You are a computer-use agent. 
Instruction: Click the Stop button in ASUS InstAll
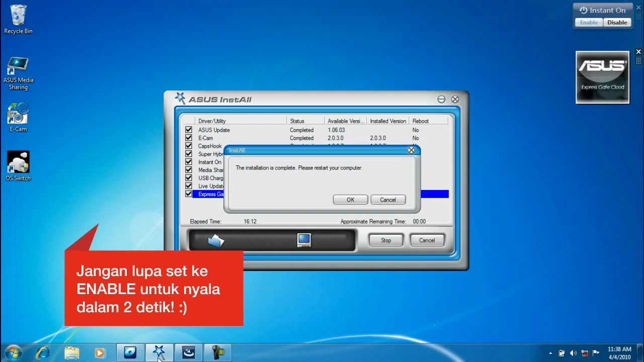[386, 240]
